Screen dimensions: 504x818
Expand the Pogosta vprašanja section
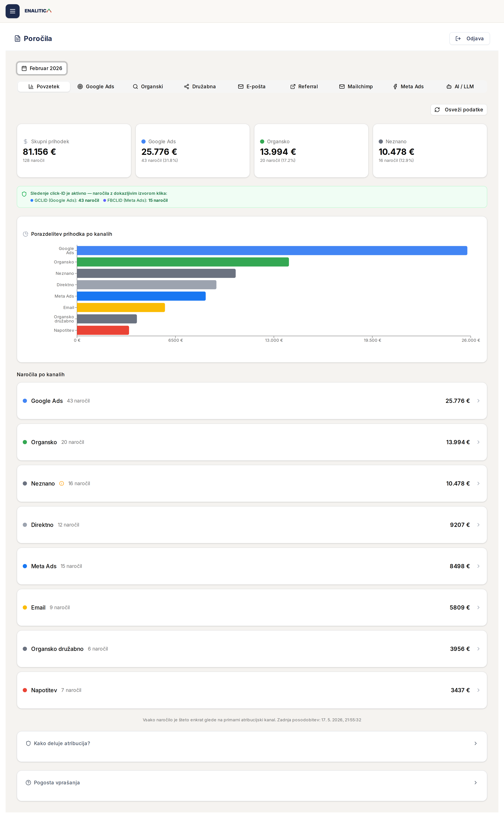(x=252, y=783)
